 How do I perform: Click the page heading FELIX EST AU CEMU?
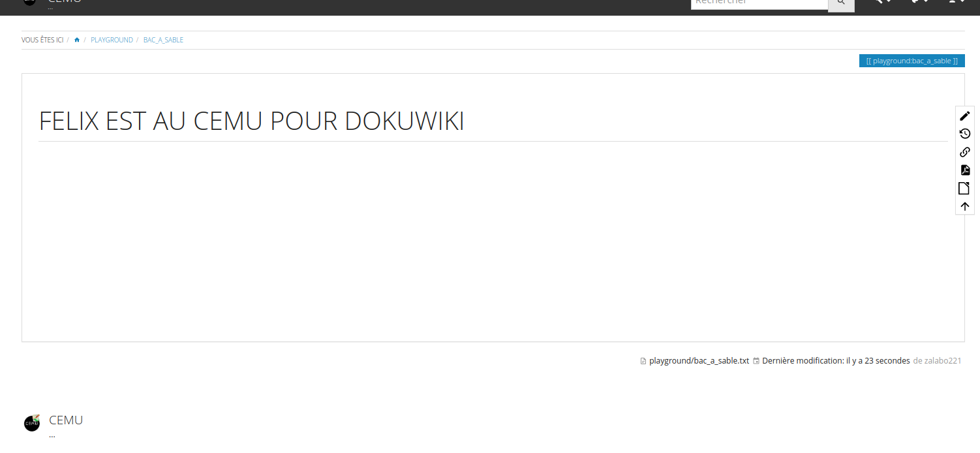coord(251,121)
